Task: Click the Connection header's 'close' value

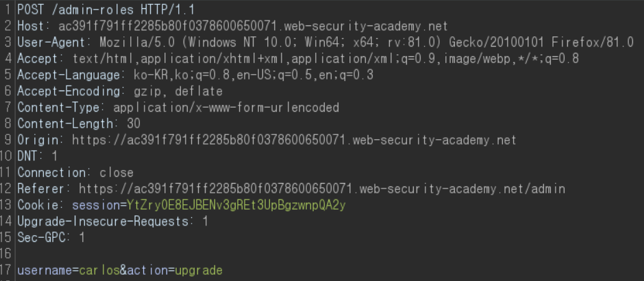Action: 116,172
